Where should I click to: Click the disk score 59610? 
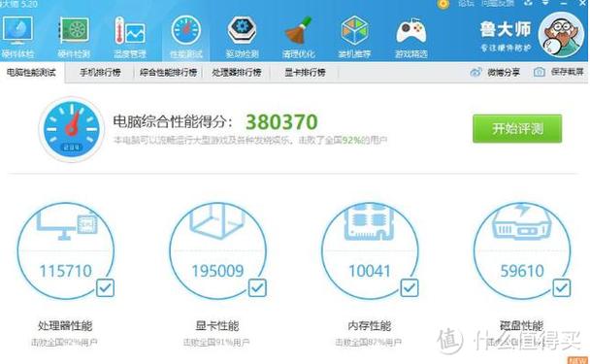pyautogui.click(x=522, y=271)
